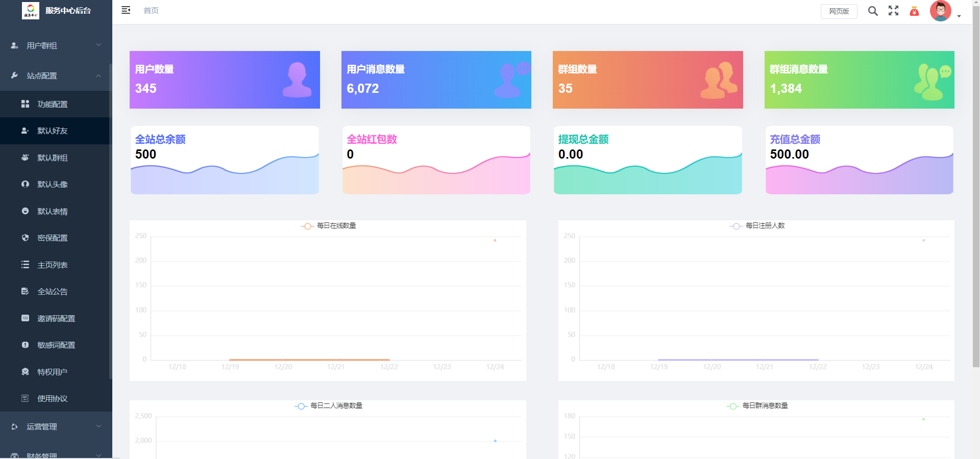The image size is (980, 459).
Task: Click the search magnifier icon
Action: click(873, 11)
